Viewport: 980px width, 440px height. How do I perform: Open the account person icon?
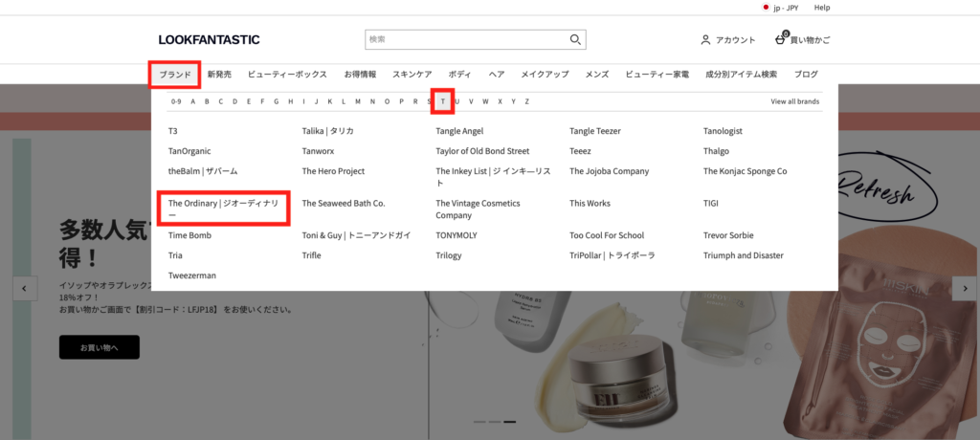(705, 40)
